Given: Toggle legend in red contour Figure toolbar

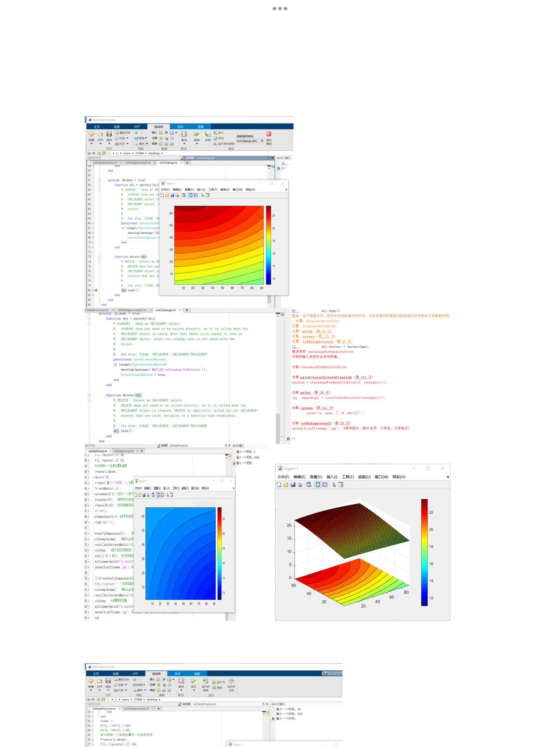Looking at the screenshot, I should click(196, 195).
